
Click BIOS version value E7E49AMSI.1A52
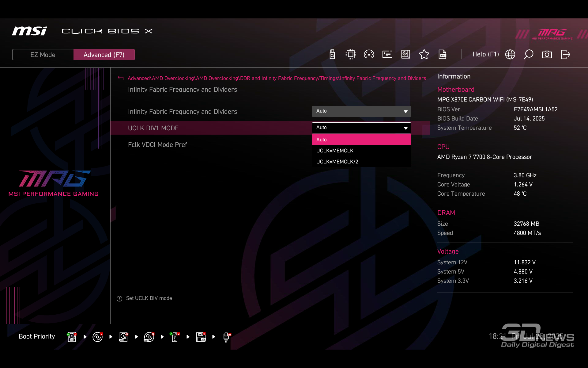[x=536, y=109]
